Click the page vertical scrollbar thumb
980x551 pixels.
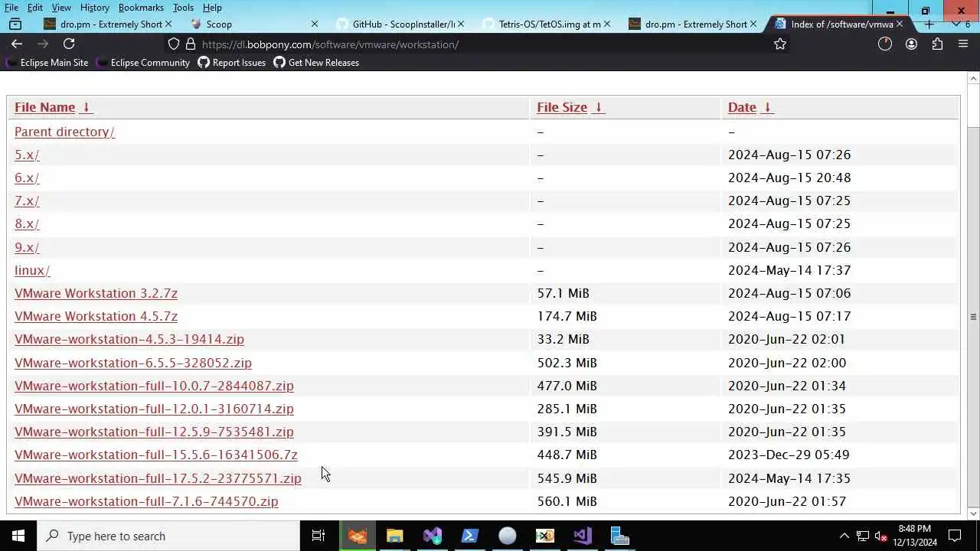point(973,316)
